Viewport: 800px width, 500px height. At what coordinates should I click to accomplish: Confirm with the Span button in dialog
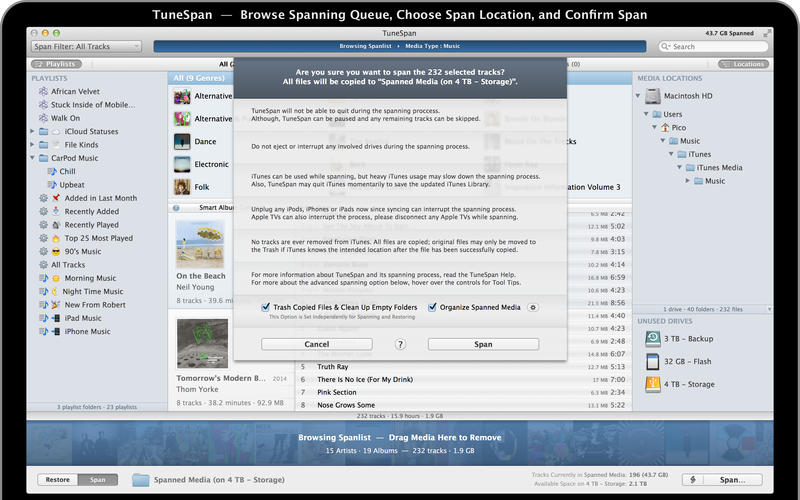pyautogui.click(x=483, y=344)
